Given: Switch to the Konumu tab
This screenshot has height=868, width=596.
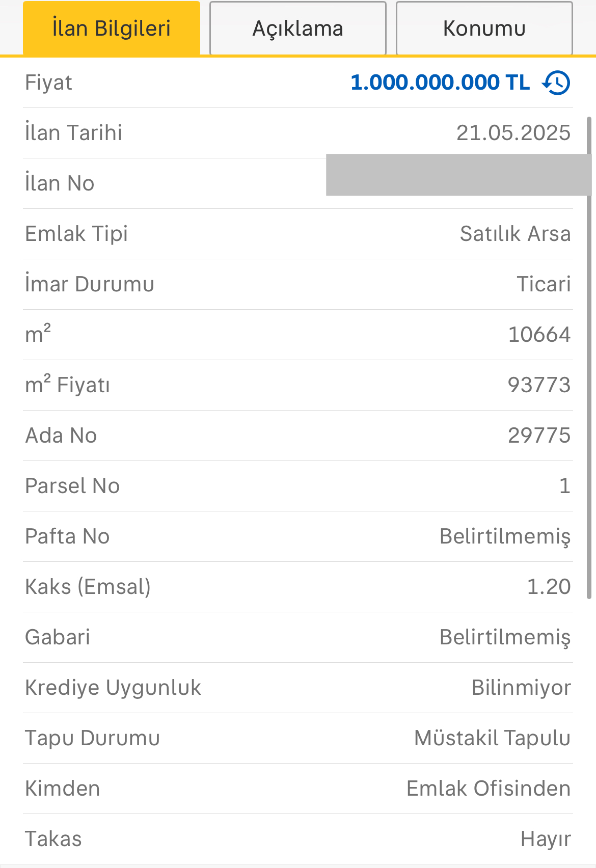Looking at the screenshot, I should coord(484,29).
